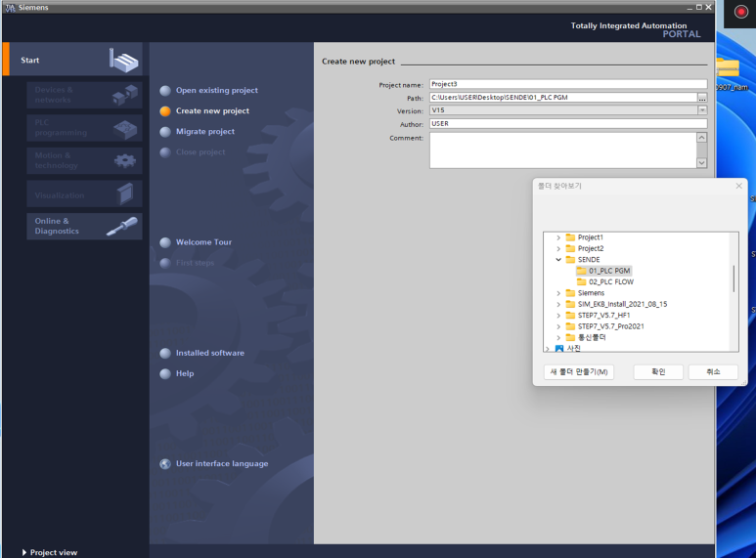
Task: Expand the SIM_EKB_Install_2021_08_15 node
Action: coord(558,304)
